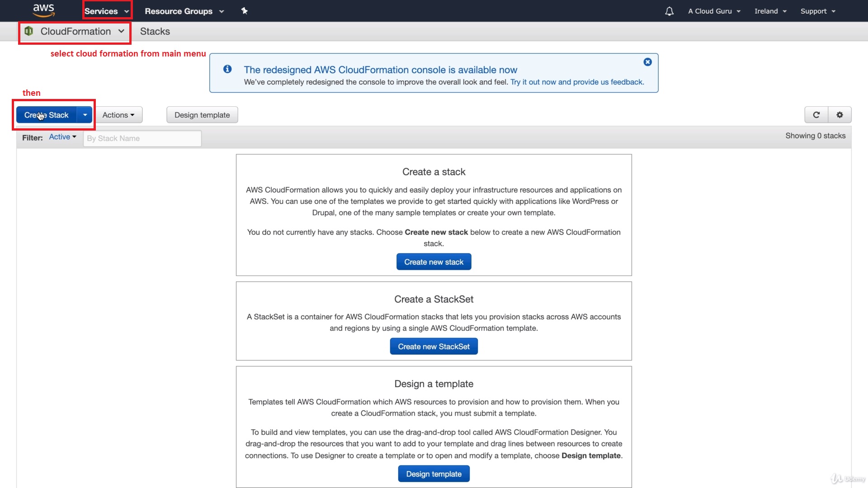The image size is (868, 488).
Task: Open the Resource Groups menu
Action: click(184, 11)
